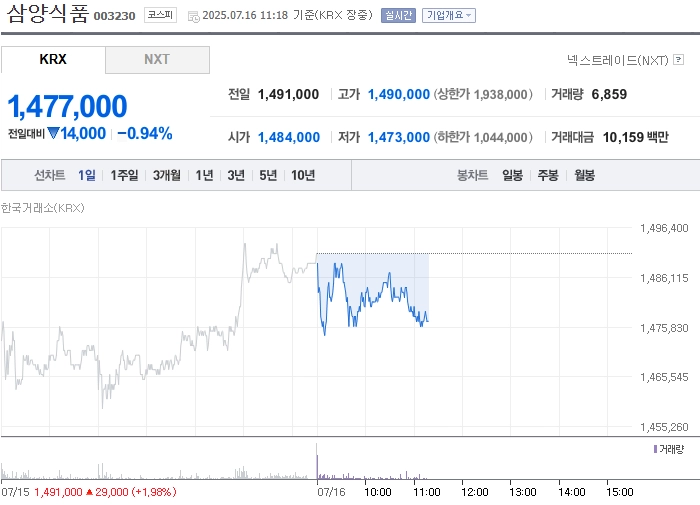Viewport: 700px width, 505px height.
Task: Show the 주봉 weekly candle chart
Action: 548,175
